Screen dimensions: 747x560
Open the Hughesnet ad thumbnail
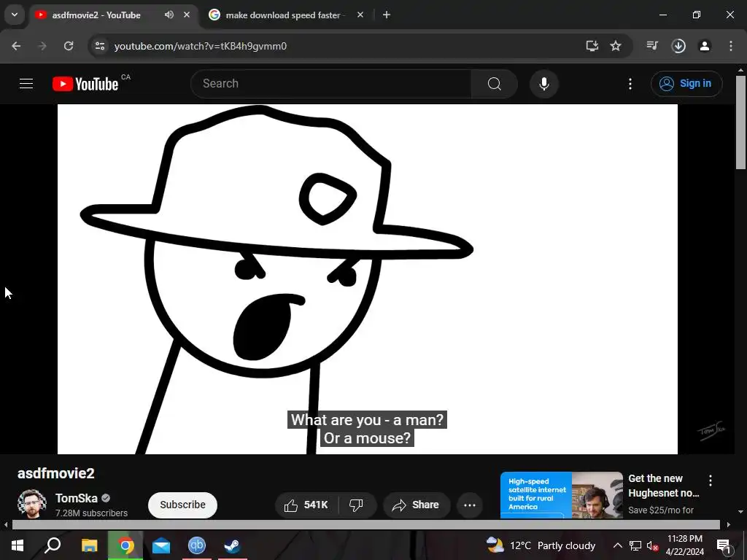click(x=561, y=495)
